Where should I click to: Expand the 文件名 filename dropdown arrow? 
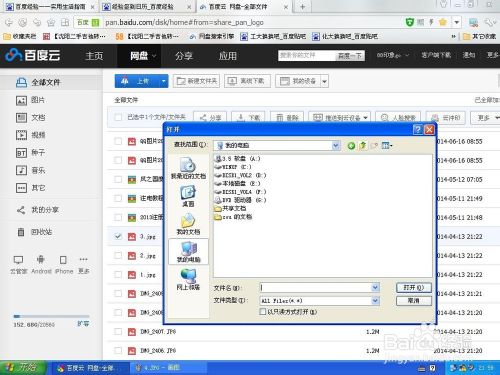375,288
